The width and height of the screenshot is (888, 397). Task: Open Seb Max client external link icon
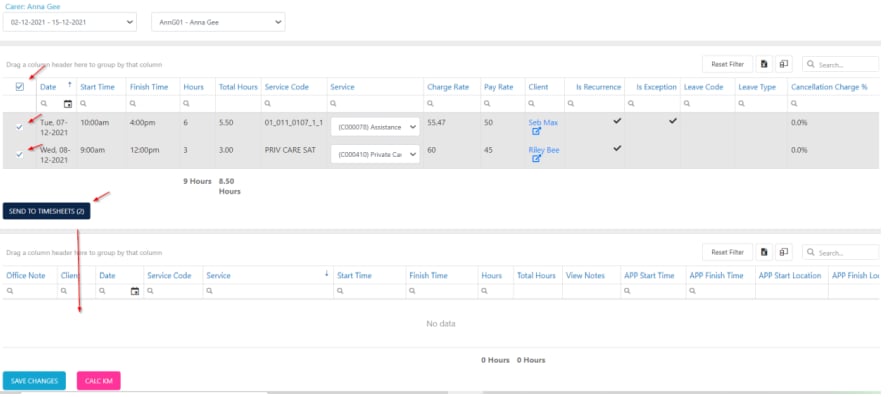pyautogui.click(x=536, y=131)
